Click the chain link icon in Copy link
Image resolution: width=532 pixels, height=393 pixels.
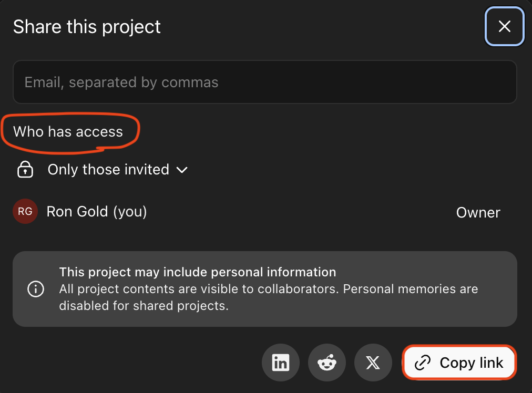tap(423, 363)
